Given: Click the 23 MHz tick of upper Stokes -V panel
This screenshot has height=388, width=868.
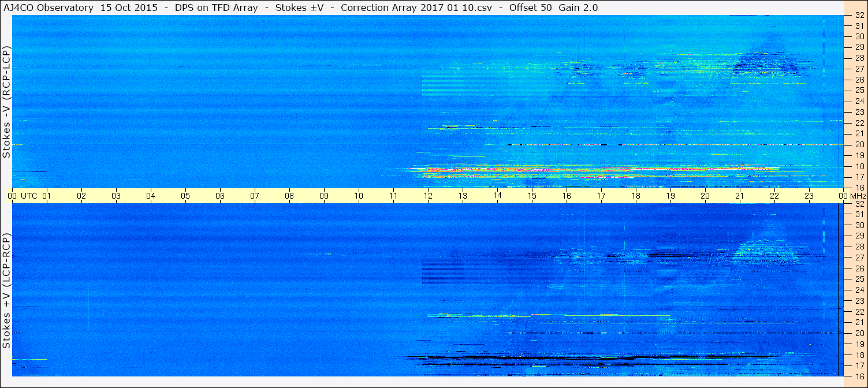Looking at the screenshot, I should tap(859, 112).
